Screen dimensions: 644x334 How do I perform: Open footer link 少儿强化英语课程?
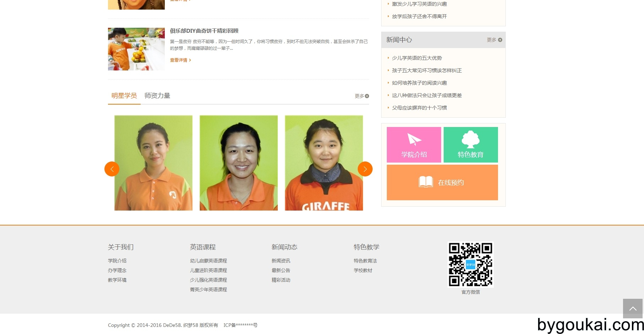[209, 280]
